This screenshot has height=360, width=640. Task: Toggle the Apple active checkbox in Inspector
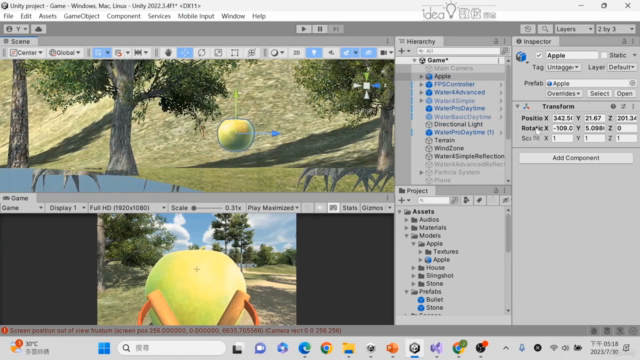(x=539, y=55)
